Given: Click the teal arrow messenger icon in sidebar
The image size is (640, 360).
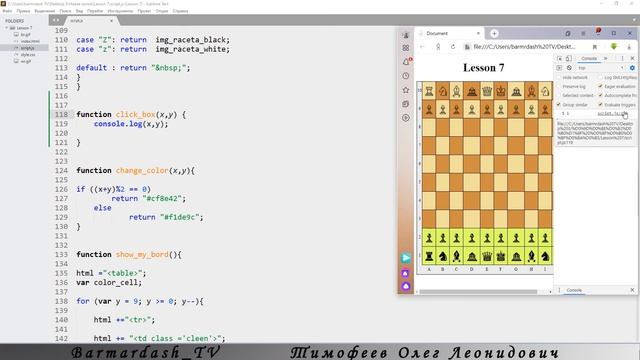Looking at the screenshot, I should pyautogui.click(x=406, y=258).
